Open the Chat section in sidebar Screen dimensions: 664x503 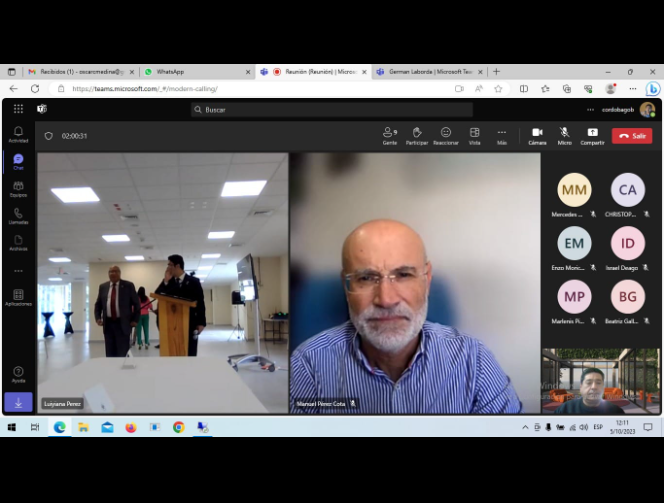18,161
